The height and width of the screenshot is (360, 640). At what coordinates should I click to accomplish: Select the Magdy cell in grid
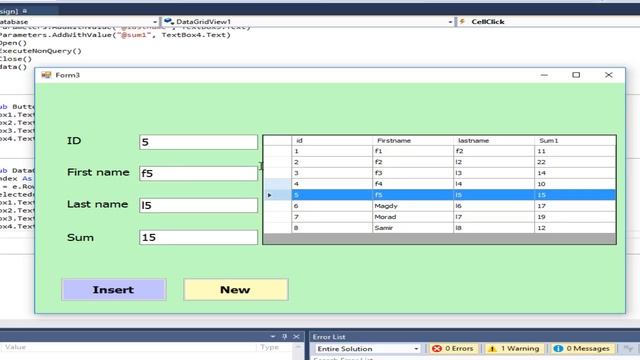click(x=413, y=206)
